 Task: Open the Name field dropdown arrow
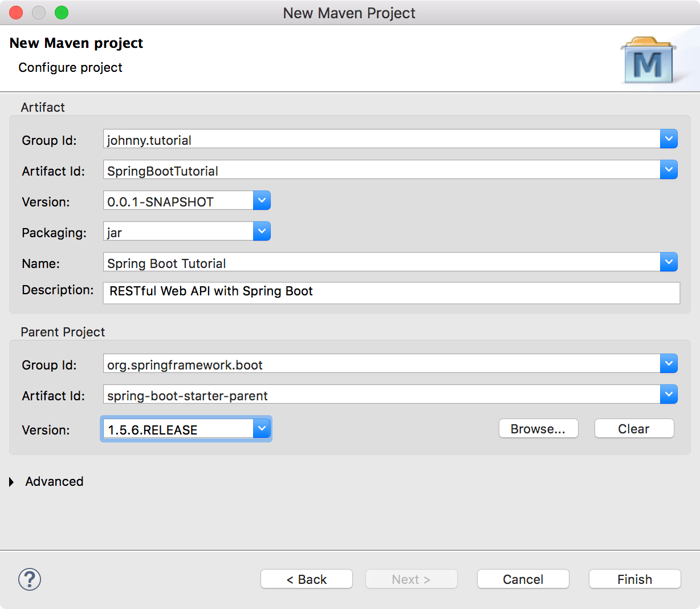coord(669,262)
